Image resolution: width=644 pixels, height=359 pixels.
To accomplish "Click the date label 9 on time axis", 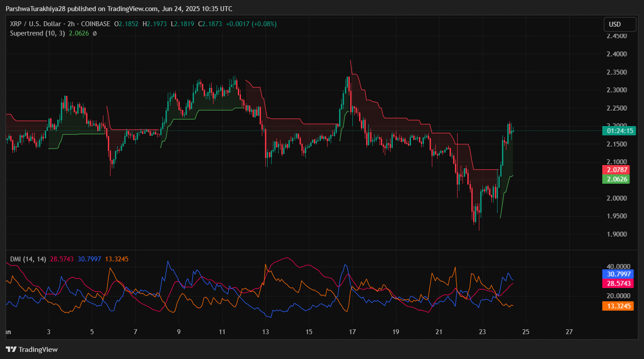I will point(179,331).
